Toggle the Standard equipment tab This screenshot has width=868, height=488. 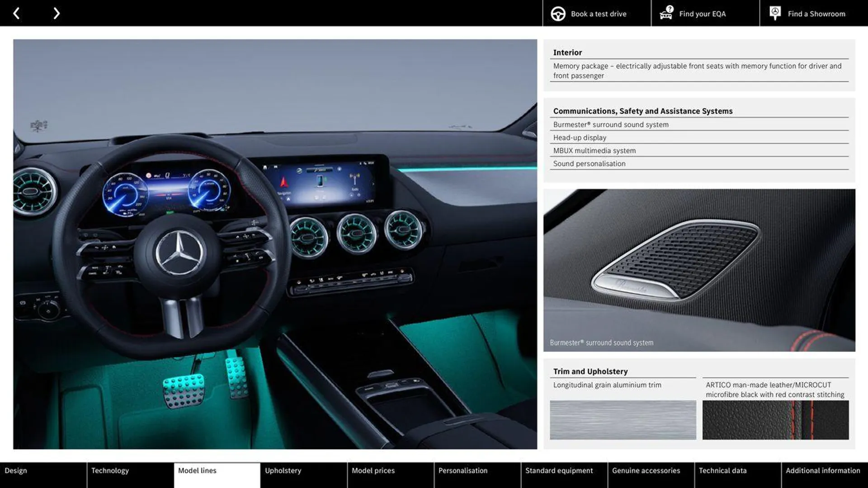[559, 470]
